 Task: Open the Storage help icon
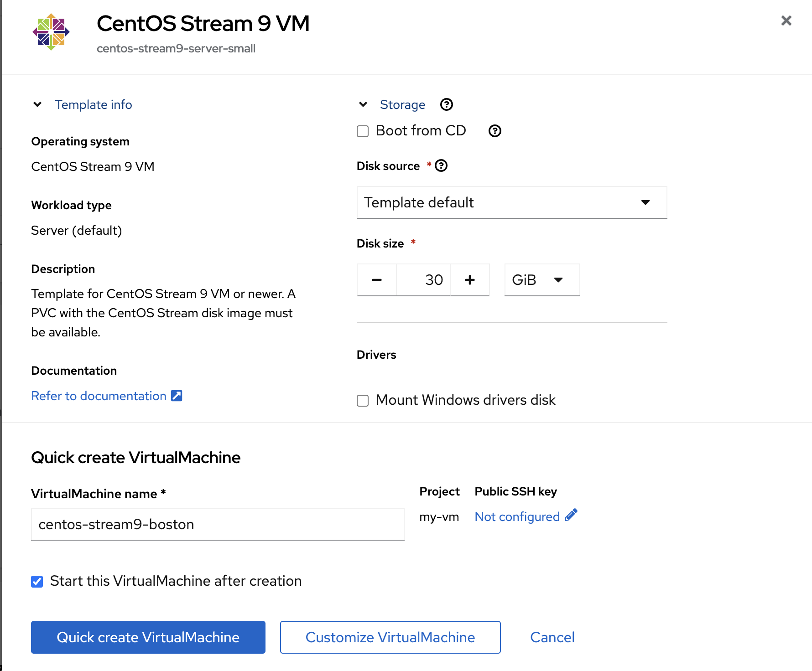coord(446,105)
